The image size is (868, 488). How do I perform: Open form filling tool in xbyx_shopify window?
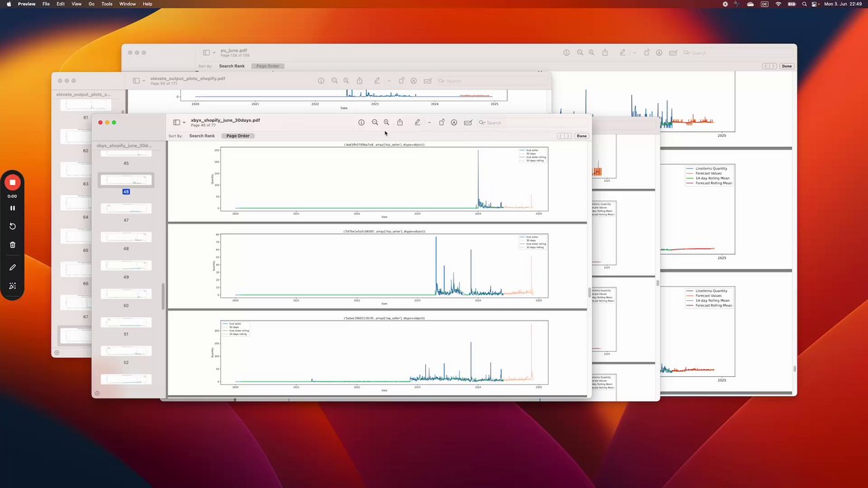tap(468, 123)
